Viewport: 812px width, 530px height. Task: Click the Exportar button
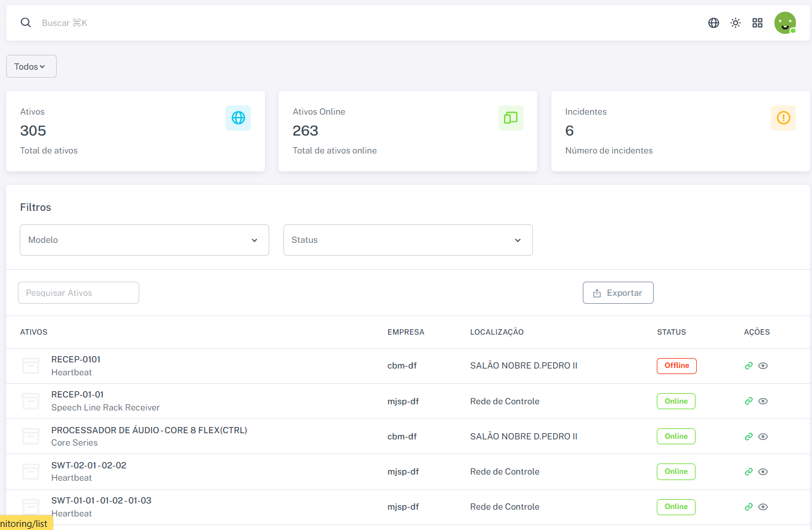click(x=618, y=293)
